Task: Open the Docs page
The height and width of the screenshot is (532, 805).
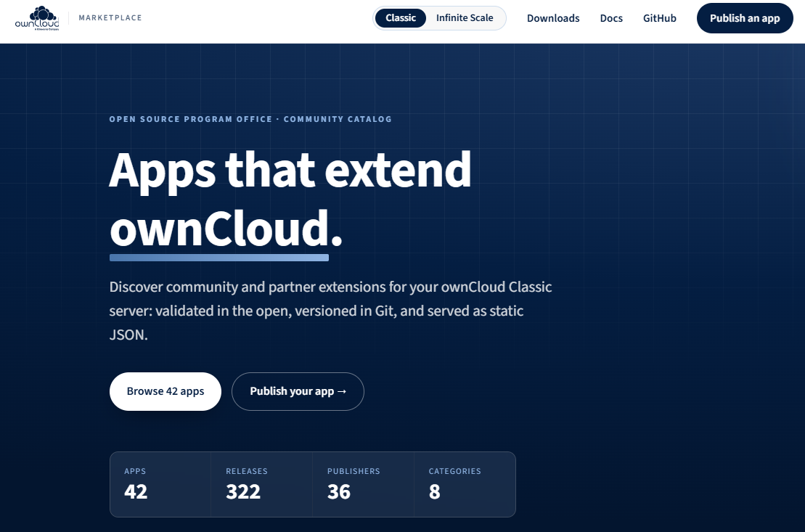Action: pyautogui.click(x=611, y=18)
